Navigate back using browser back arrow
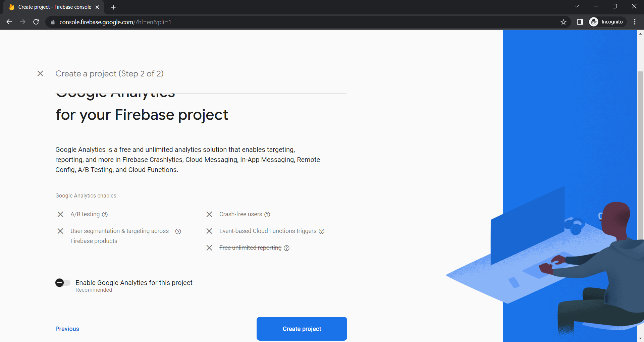This screenshot has width=644, height=342. [x=9, y=22]
